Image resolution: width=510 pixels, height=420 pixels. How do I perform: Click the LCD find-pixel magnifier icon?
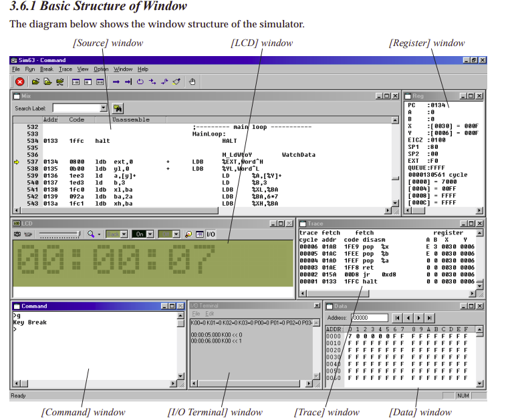188,234
